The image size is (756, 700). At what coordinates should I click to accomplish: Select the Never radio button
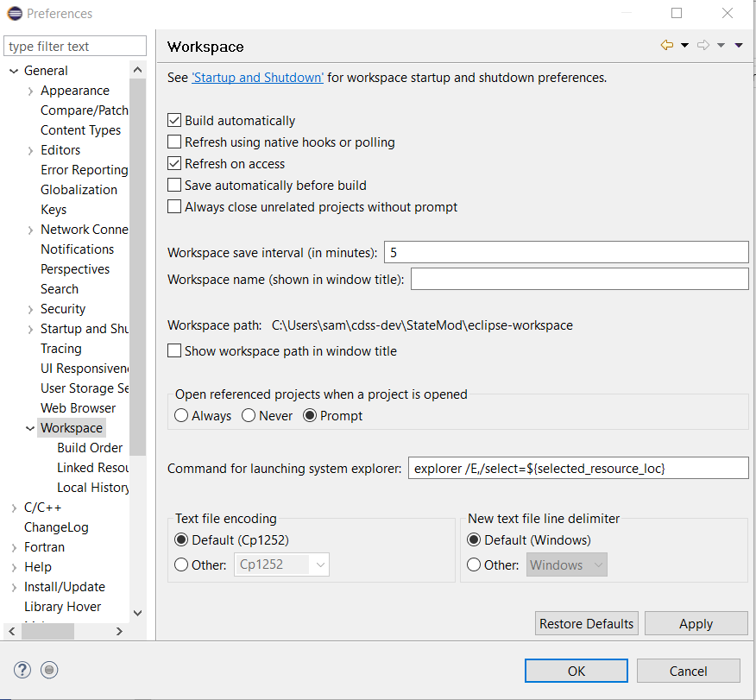tap(249, 415)
